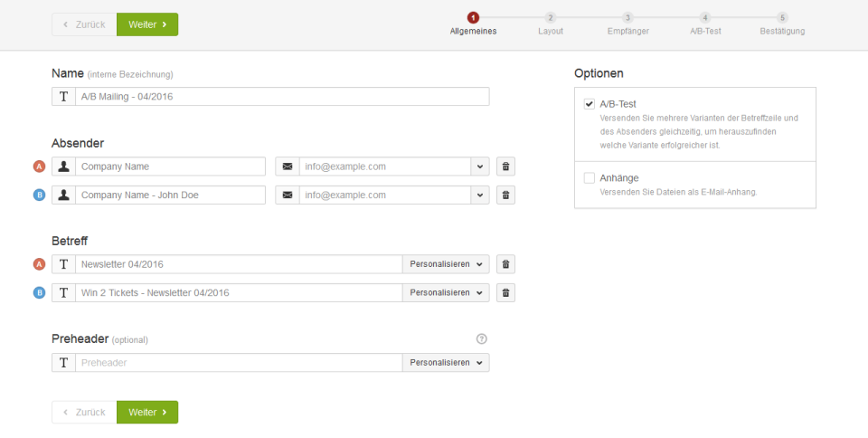Viewport: 868px width, 438px height.
Task: Click the envelope icon of sender A email
Action: click(x=288, y=167)
